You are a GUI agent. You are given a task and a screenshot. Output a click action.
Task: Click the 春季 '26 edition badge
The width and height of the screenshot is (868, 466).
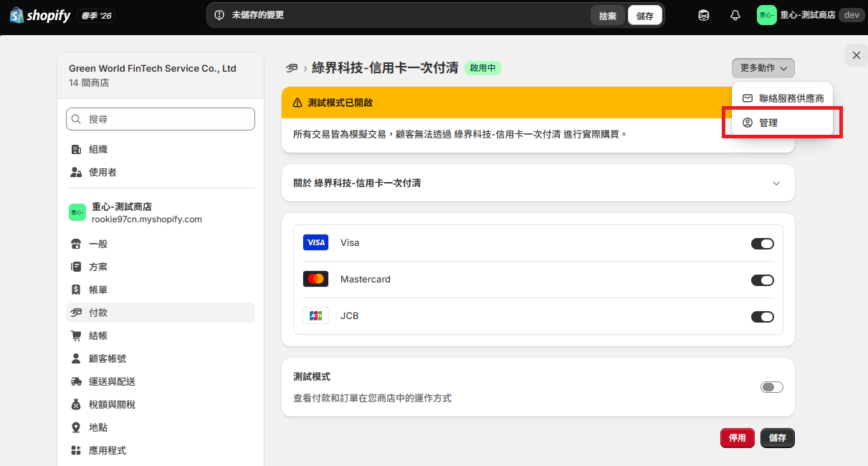(97, 16)
